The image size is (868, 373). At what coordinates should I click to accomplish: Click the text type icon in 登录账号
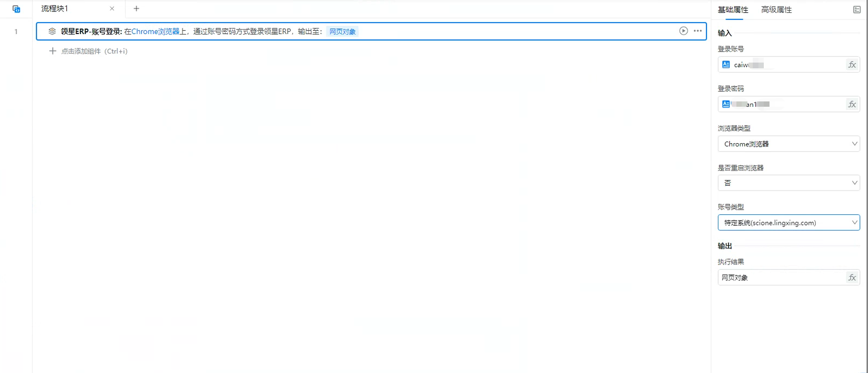tap(726, 65)
